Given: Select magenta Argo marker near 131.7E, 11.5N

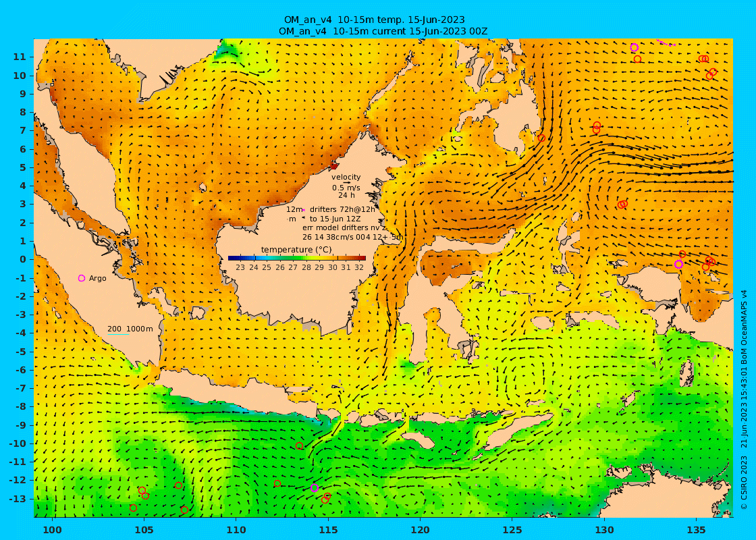Looking at the screenshot, I should (x=634, y=47).
